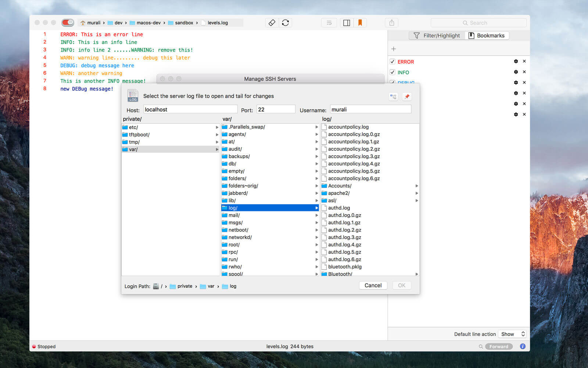Open the Default line action Show dropdown
588x368 pixels.
pyautogui.click(x=513, y=334)
